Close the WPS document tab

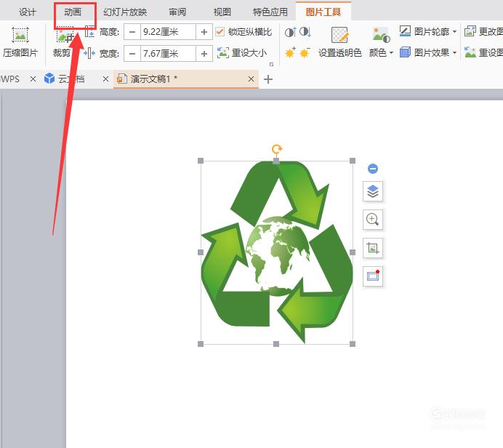click(x=33, y=79)
